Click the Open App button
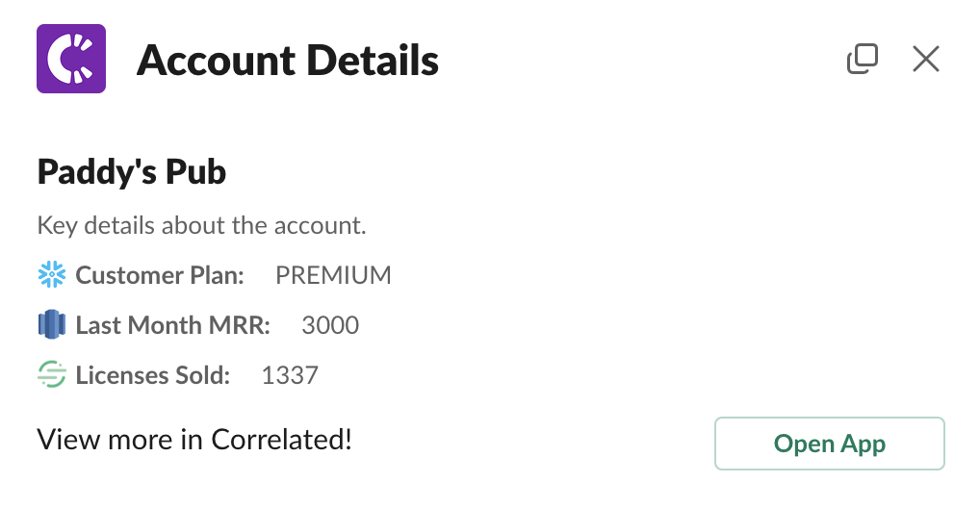 coord(830,444)
